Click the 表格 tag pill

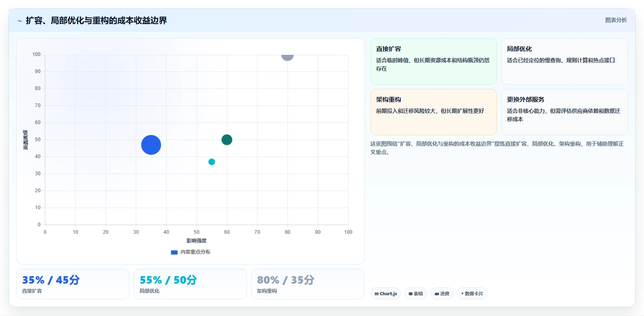[x=415, y=294]
